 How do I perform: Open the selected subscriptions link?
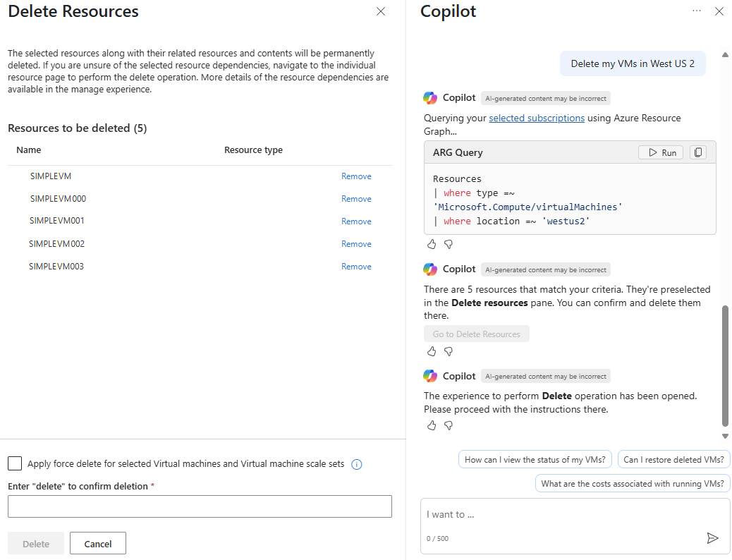click(536, 118)
